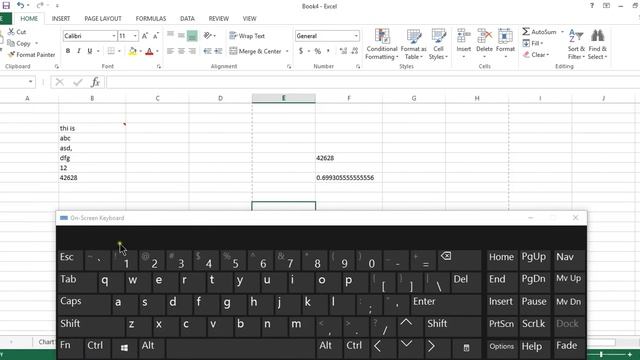Open REVIEW ribbon tab

[218, 18]
